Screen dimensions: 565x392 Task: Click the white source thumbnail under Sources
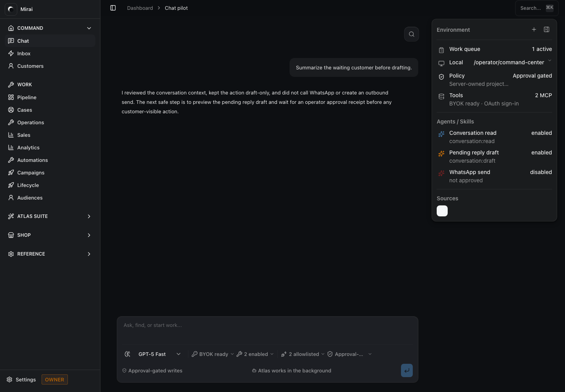click(442, 211)
